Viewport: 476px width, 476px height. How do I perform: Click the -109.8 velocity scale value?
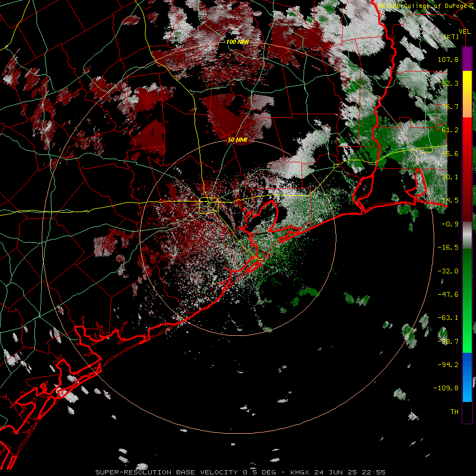446,388
